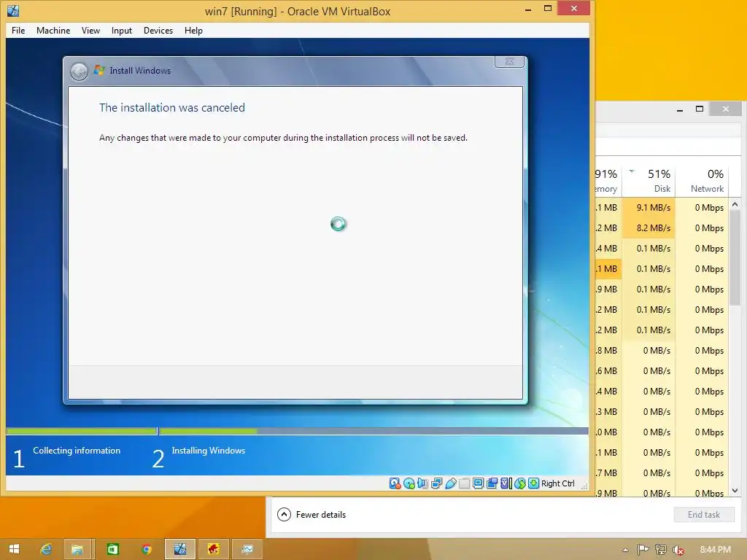Click network adapter indicator in VirtualBox status bar
Viewport: 747px width, 560px height.
(x=436, y=483)
